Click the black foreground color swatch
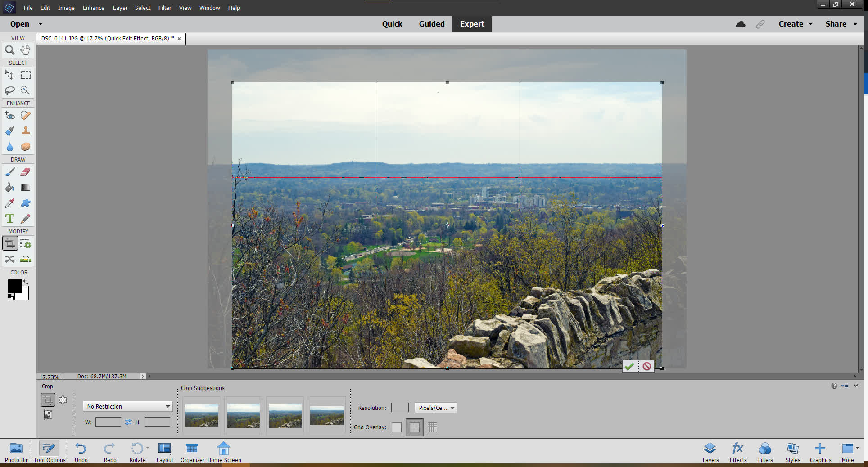This screenshot has width=868, height=467. [x=14, y=286]
